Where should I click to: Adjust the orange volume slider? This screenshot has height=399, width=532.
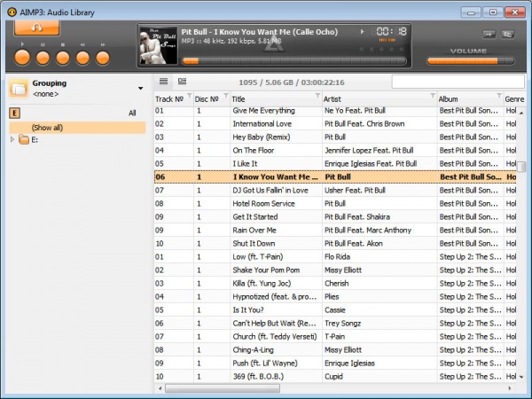pyautogui.click(x=458, y=61)
